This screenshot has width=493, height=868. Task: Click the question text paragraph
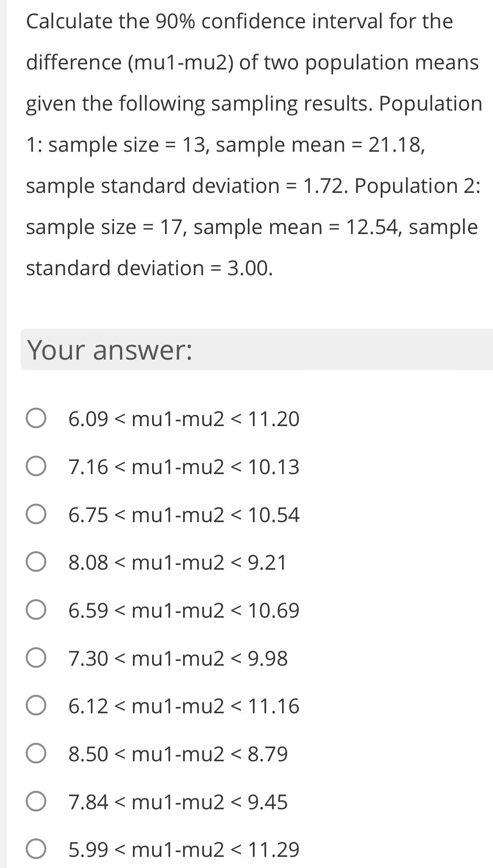253,144
